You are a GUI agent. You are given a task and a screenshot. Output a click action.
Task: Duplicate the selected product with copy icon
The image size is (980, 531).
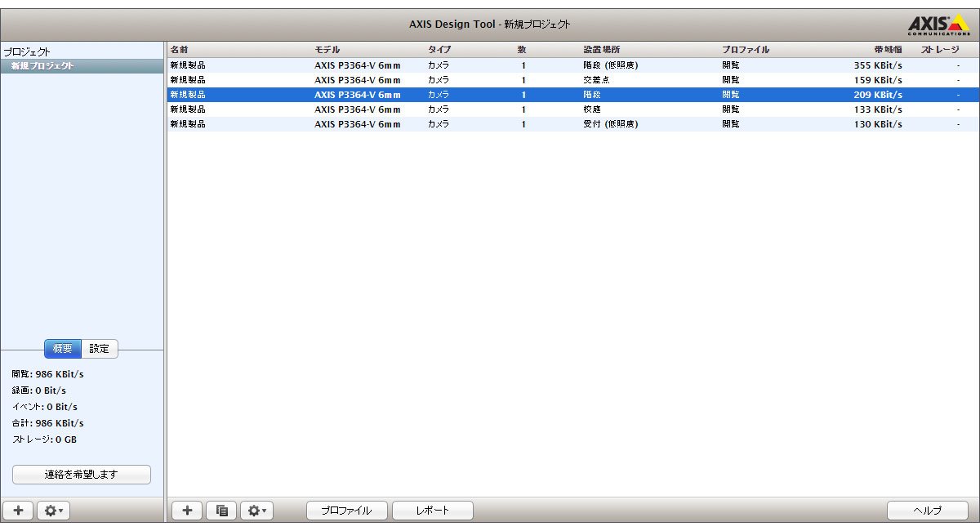click(221, 511)
